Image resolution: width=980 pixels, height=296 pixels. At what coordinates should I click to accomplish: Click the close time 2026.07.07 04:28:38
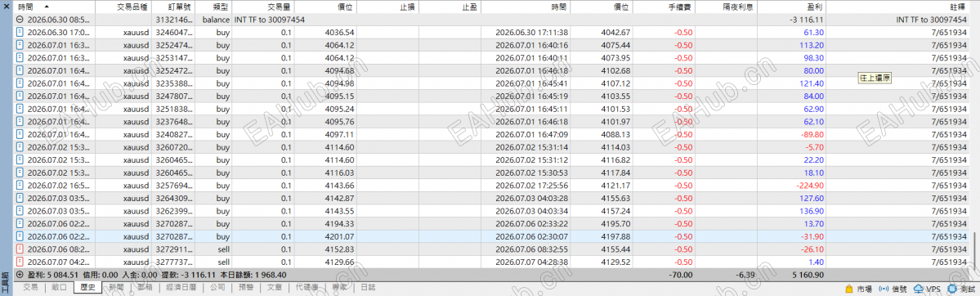coord(531,262)
